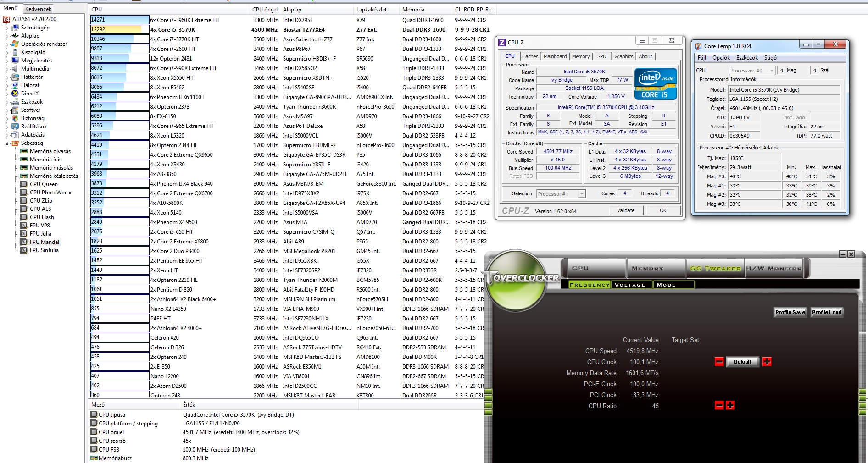This screenshot has height=463, width=868.
Task: Expand the Kiszolgáló tree node arrow
Action: coord(7,52)
